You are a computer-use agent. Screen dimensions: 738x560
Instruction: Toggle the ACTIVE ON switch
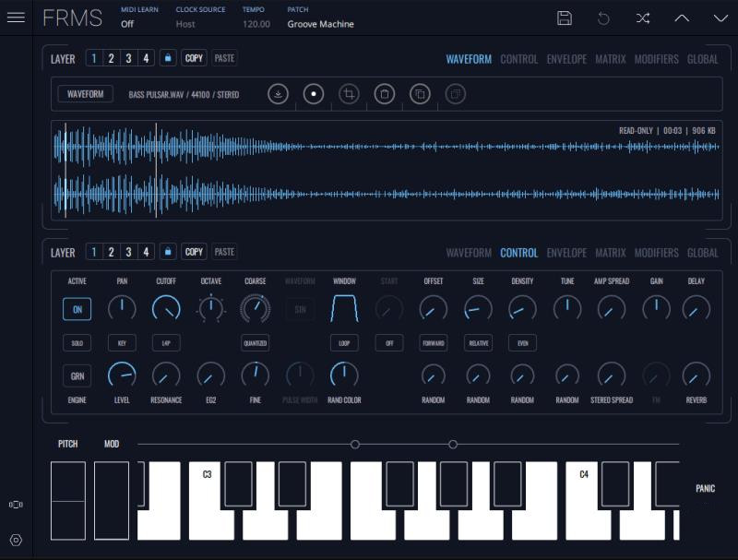click(77, 309)
